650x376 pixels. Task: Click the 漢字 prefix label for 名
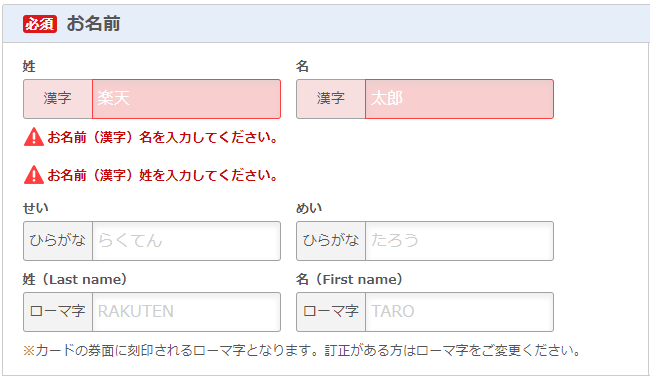[x=331, y=99]
